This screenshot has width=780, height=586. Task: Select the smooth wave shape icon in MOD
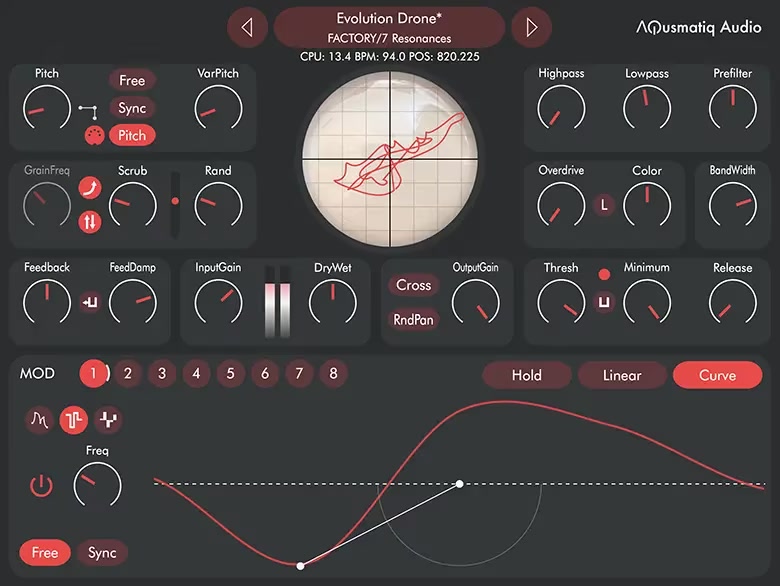coord(39,421)
